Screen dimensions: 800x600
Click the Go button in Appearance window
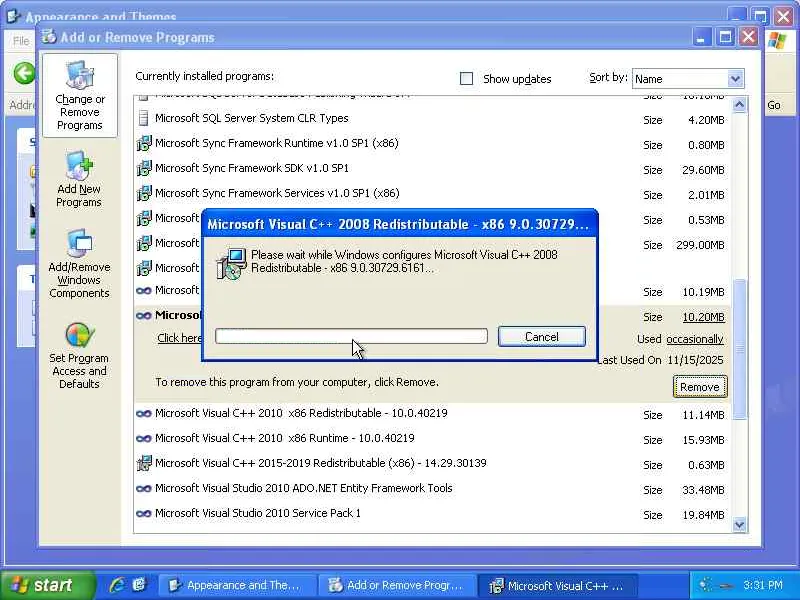coord(773,106)
